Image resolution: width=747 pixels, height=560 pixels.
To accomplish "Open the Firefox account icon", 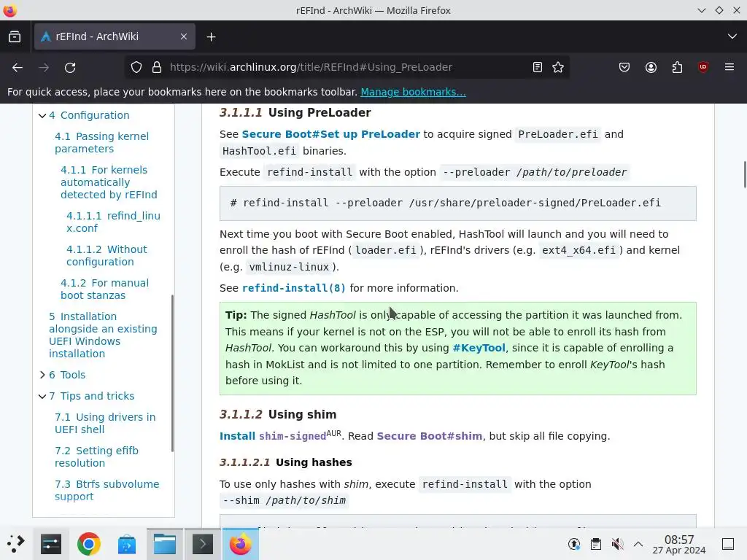I will click(651, 68).
